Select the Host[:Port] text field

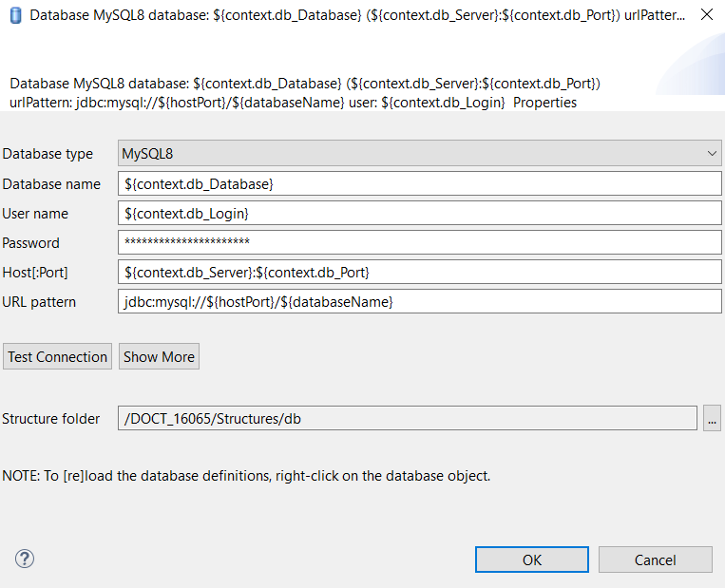419,273
